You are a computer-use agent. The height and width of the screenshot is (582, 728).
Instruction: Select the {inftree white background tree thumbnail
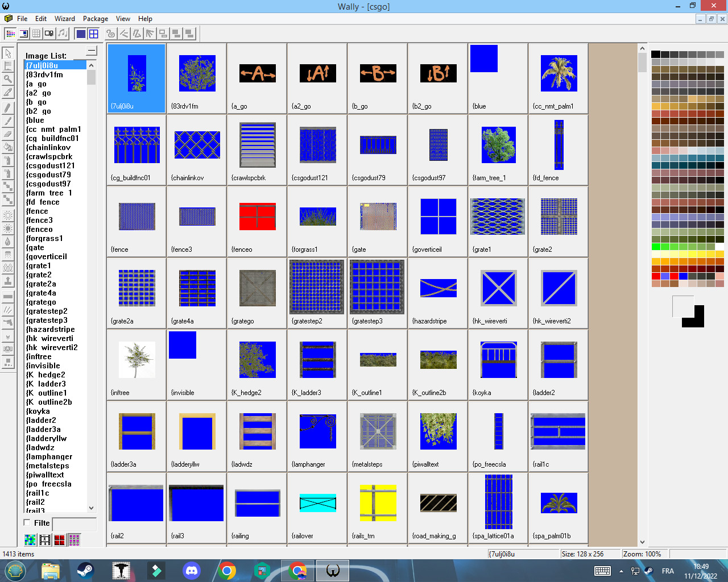click(x=136, y=364)
